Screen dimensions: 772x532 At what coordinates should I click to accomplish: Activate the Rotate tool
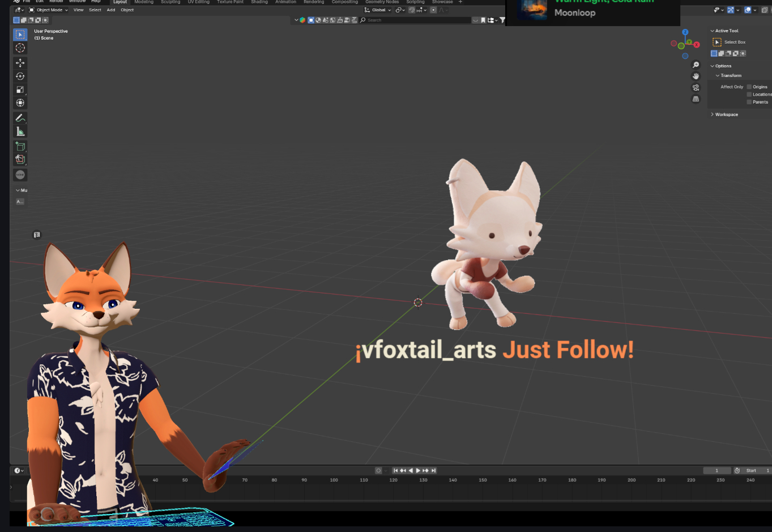pos(20,76)
